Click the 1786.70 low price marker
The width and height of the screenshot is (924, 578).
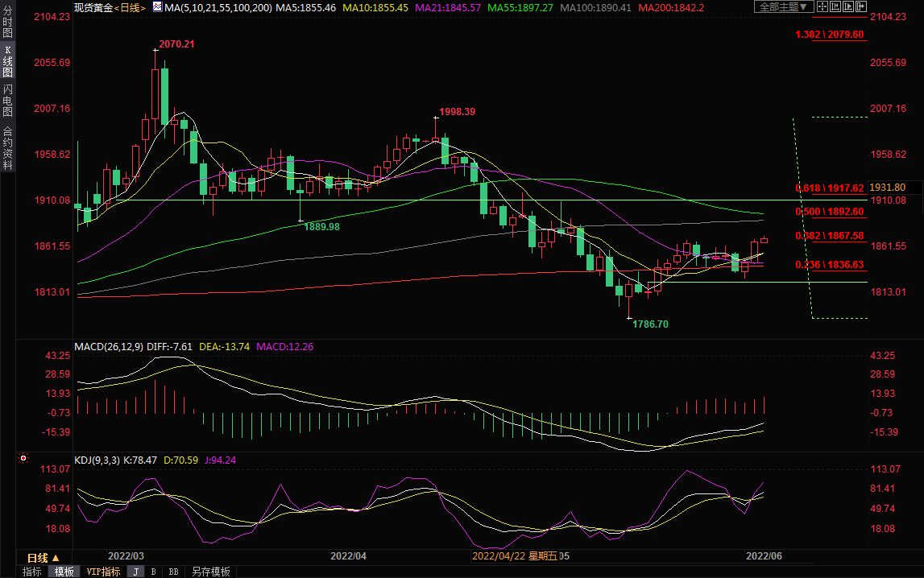pos(648,324)
